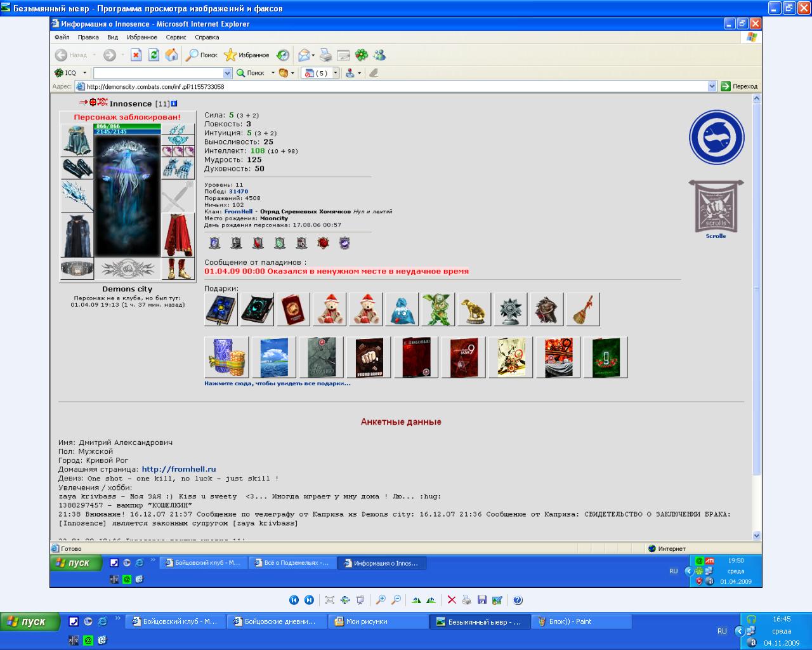
Task: Start slide show from viewer toolbar
Action: click(360, 600)
